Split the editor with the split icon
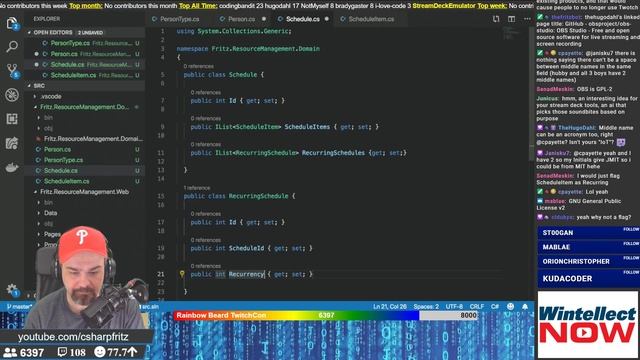This screenshot has width=640, height=360. pyautogui.click(x=511, y=19)
